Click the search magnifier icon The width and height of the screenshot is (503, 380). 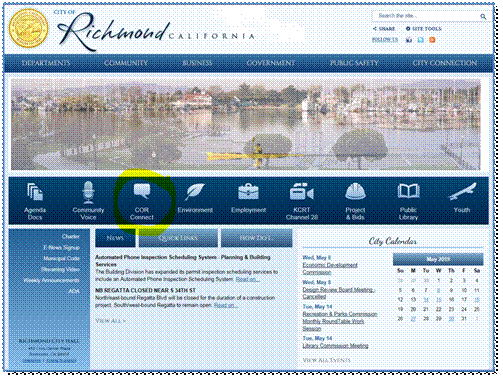483,16
